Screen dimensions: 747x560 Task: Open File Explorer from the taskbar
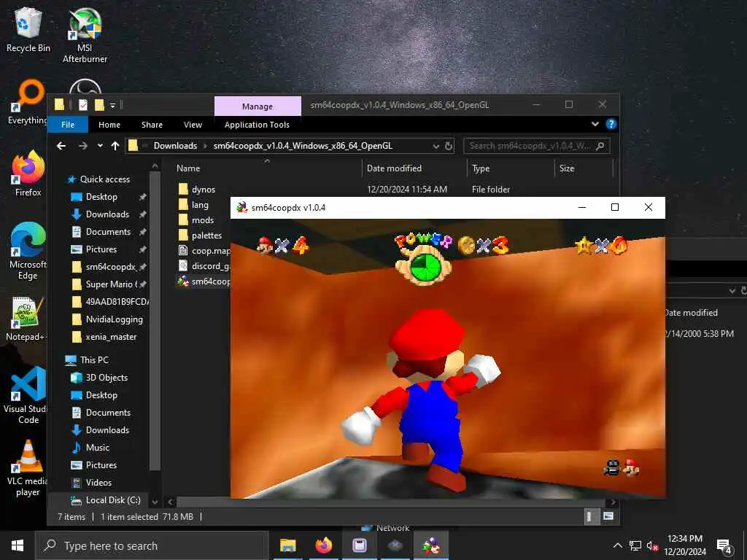point(287,545)
